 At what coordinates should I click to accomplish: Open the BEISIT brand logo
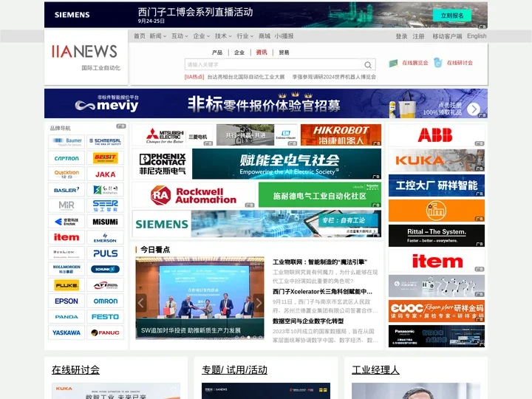(x=105, y=158)
